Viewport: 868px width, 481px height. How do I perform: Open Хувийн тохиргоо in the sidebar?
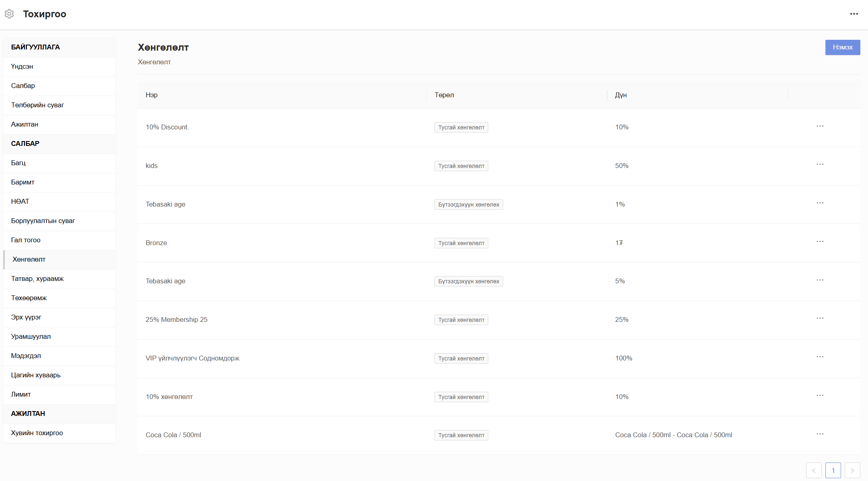tap(37, 433)
